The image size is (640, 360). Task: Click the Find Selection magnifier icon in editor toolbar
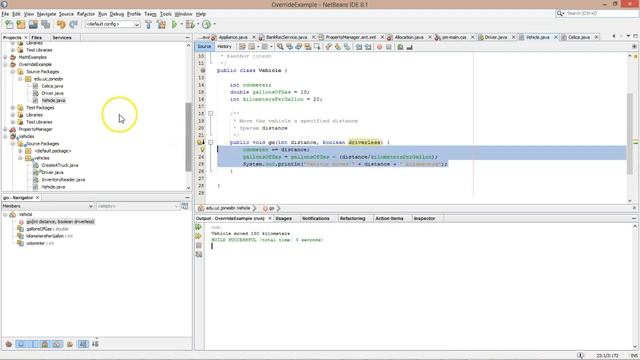pos(280,47)
